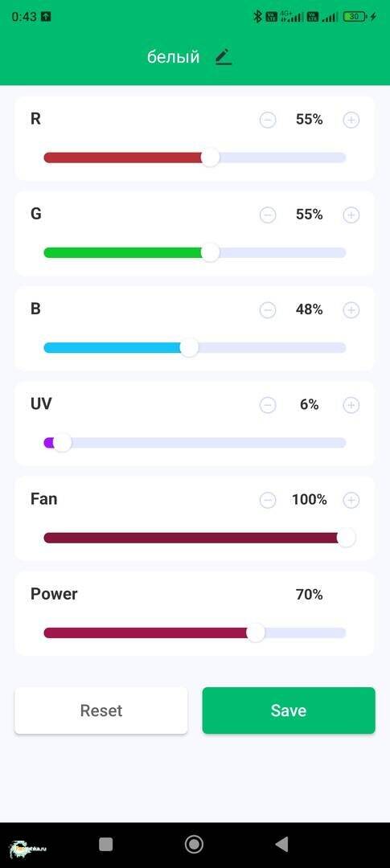Decrease UV value with minus icon

click(268, 405)
